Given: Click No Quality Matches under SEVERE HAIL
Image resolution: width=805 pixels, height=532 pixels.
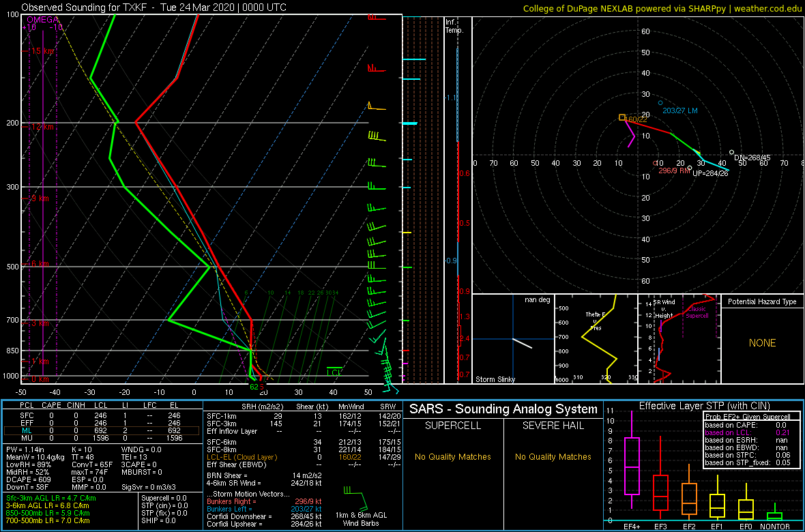Looking at the screenshot, I should point(553,456).
